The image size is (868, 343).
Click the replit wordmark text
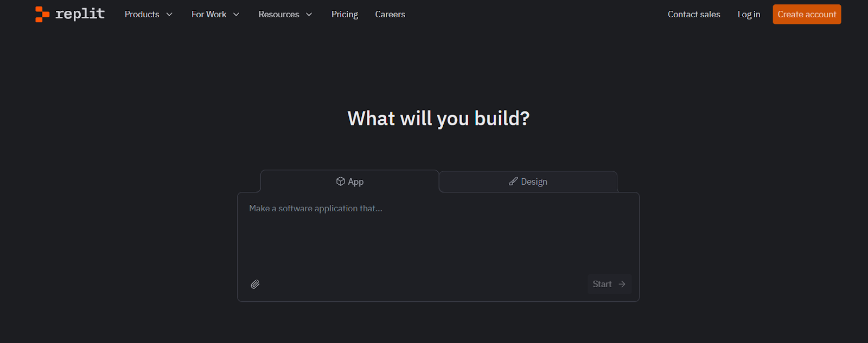80,14
